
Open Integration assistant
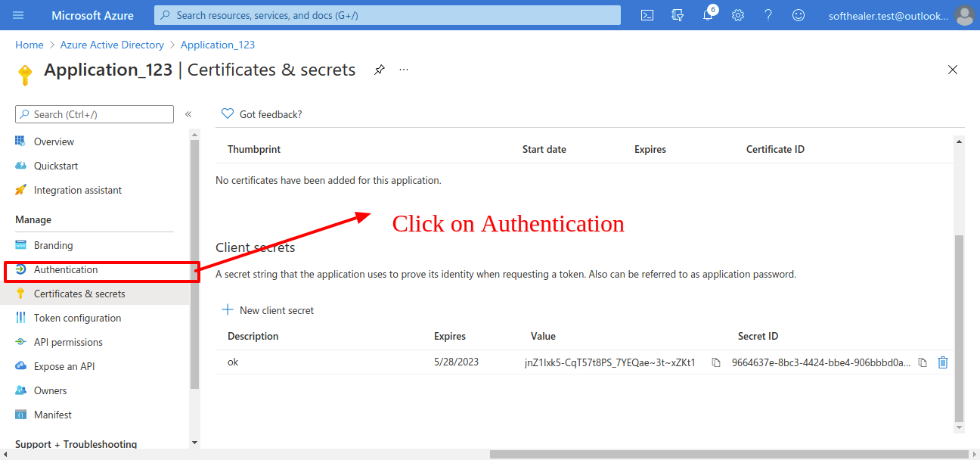coord(78,190)
